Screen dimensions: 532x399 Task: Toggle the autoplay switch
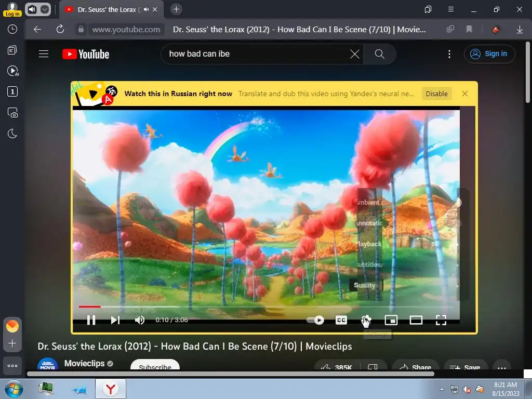coord(315,320)
